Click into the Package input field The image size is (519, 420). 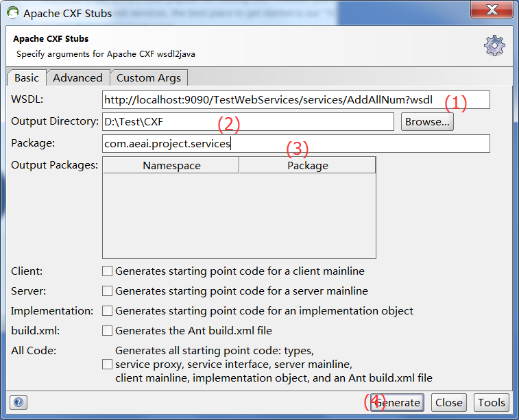pyautogui.click(x=296, y=143)
